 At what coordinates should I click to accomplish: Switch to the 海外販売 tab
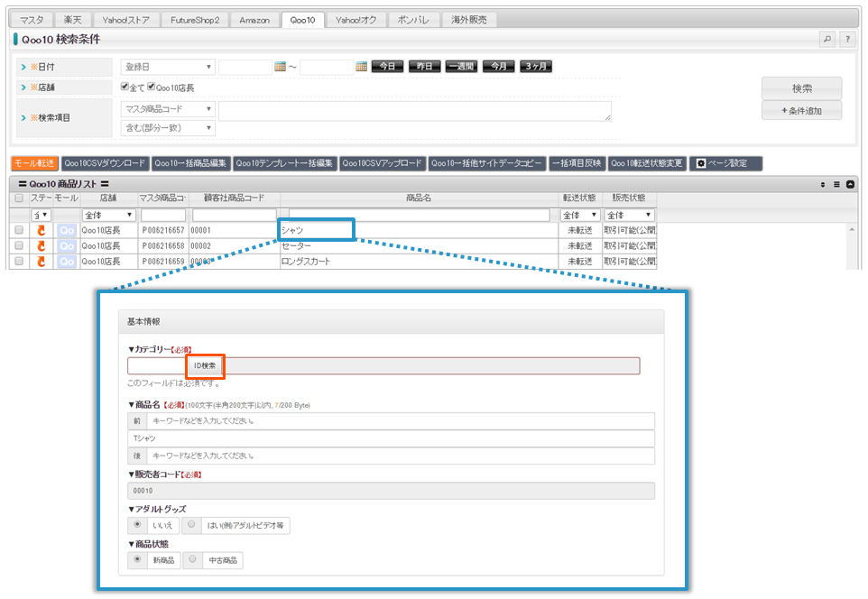pos(468,20)
